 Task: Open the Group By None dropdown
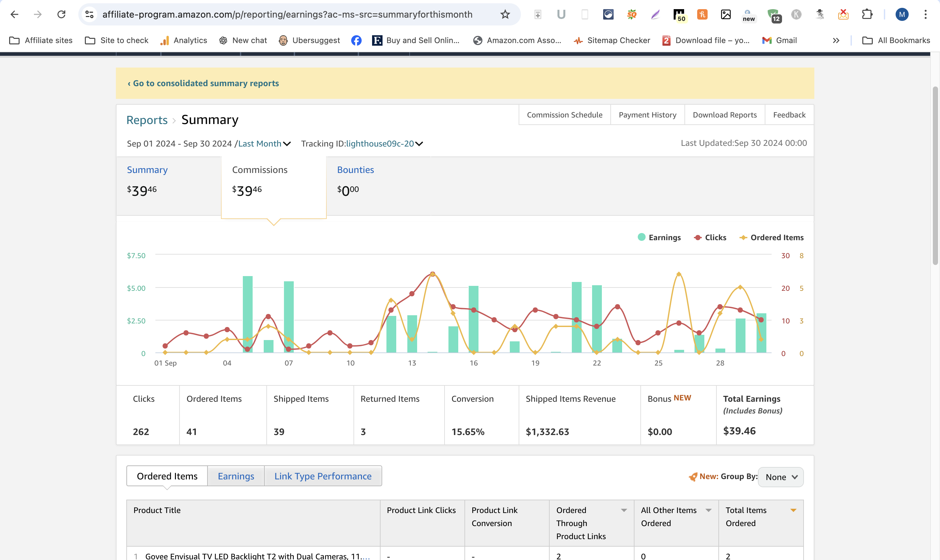point(781,477)
